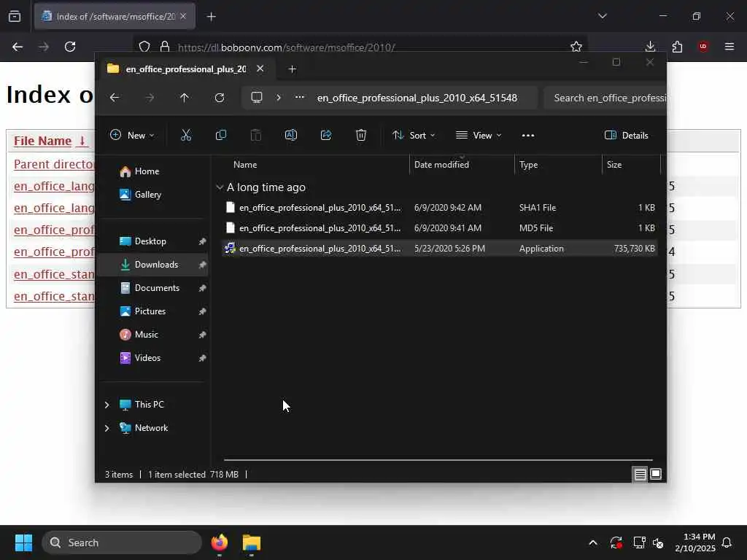Show hidden system tray icons
Viewport: 747px width, 560px height.
click(x=593, y=542)
